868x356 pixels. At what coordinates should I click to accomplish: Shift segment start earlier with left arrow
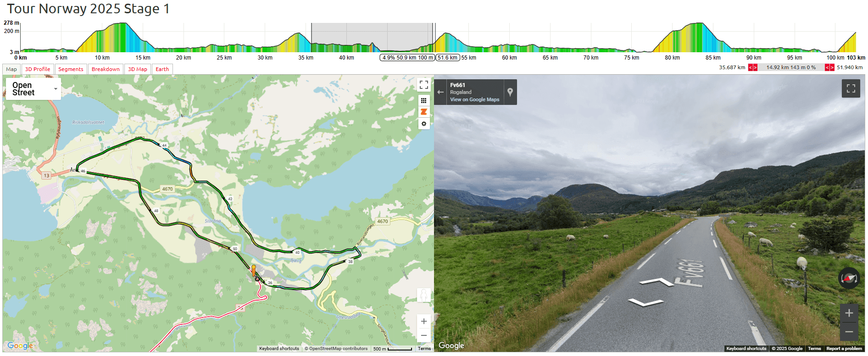click(751, 68)
